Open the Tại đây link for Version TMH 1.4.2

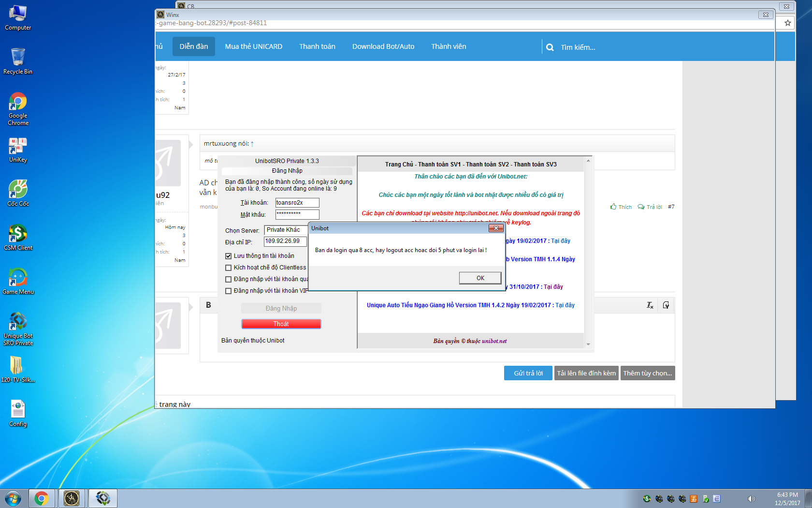pyautogui.click(x=565, y=305)
